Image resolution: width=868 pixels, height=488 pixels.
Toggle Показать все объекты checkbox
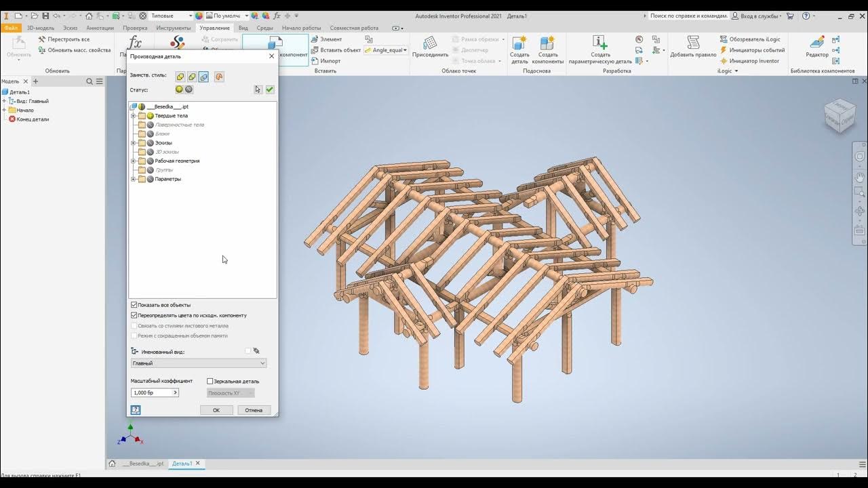134,305
